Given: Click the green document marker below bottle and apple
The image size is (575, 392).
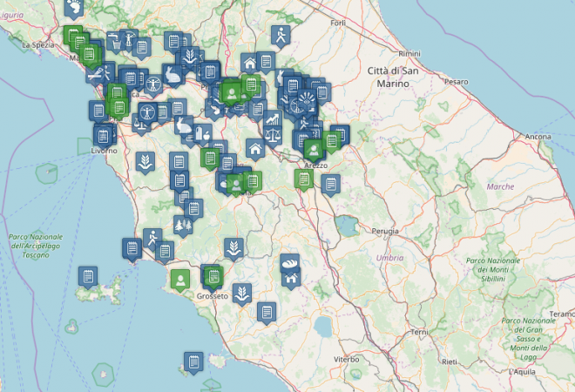Looking at the screenshot, I should pos(210,159).
